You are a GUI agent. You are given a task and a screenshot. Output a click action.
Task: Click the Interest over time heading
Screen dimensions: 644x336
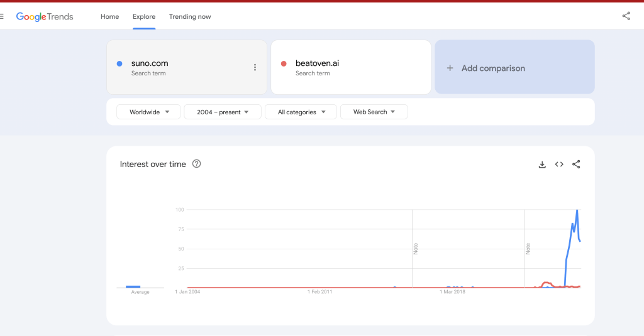tap(153, 164)
